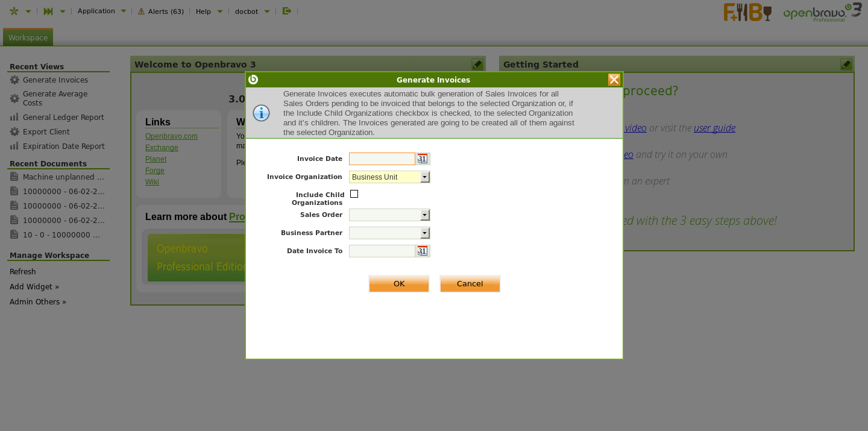The width and height of the screenshot is (868, 431).
Task: Expand the Invoice Organization dropdown
Action: [x=425, y=177]
